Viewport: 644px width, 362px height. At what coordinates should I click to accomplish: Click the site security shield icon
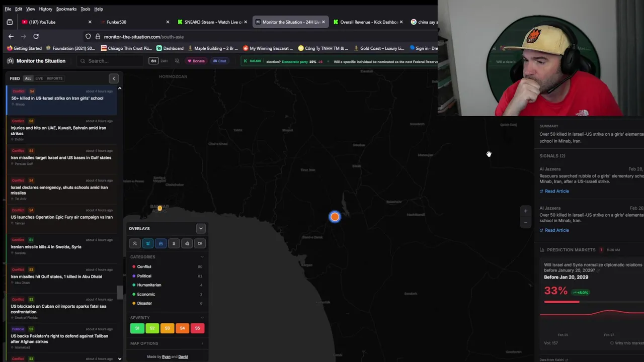(x=88, y=37)
